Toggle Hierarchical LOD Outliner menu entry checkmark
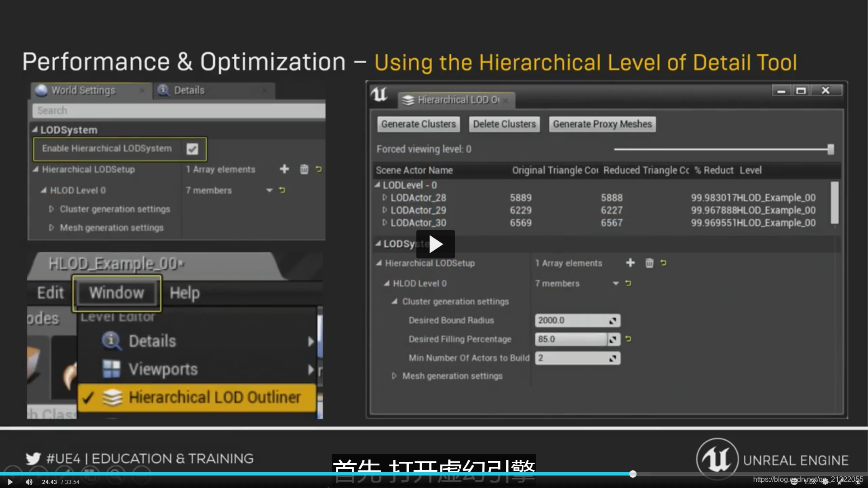Screen dimensions: 868x488 (x=88, y=398)
